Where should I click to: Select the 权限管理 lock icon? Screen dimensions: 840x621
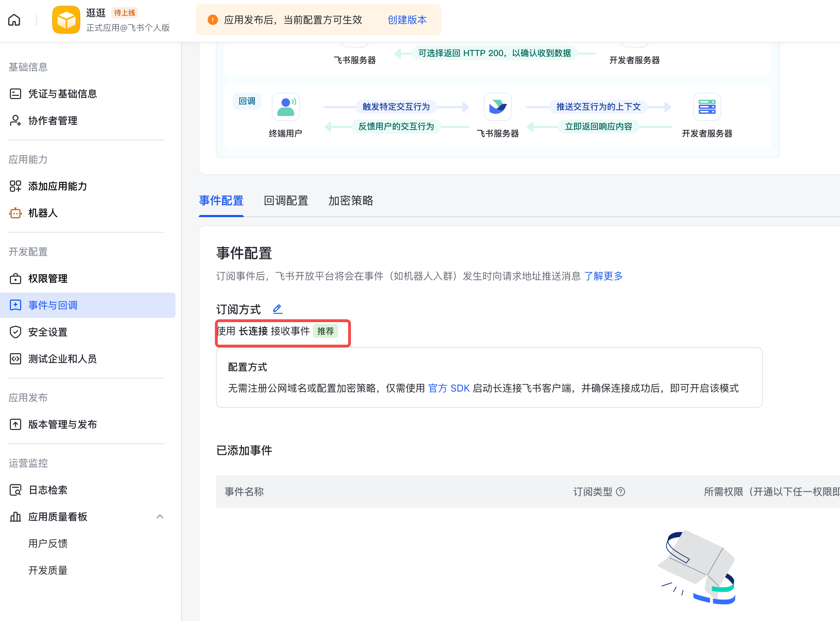15,278
